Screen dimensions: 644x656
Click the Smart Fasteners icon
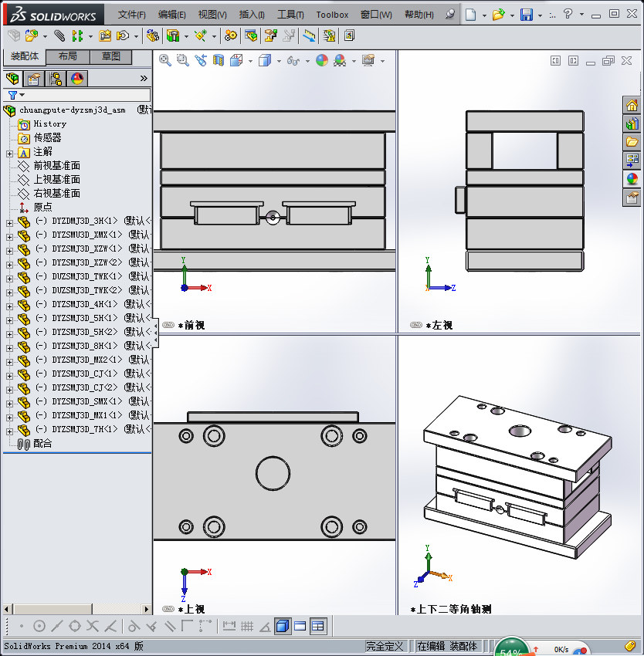pyautogui.click(x=105, y=36)
